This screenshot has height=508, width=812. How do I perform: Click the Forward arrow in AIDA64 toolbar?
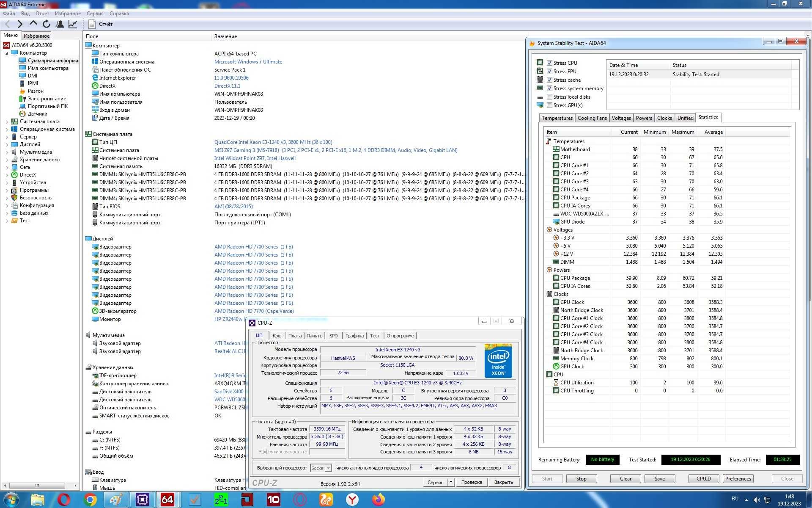[x=20, y=24]
